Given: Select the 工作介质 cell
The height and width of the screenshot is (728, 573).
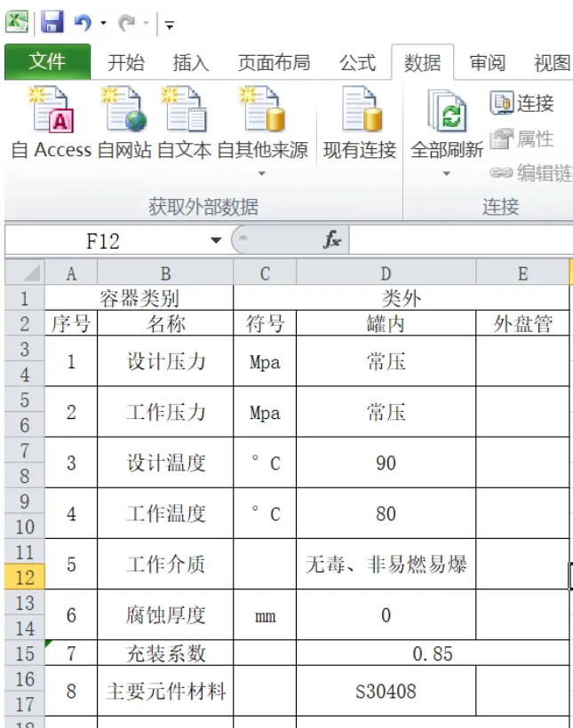Looking at the screenshot, I should pos(165,564).
